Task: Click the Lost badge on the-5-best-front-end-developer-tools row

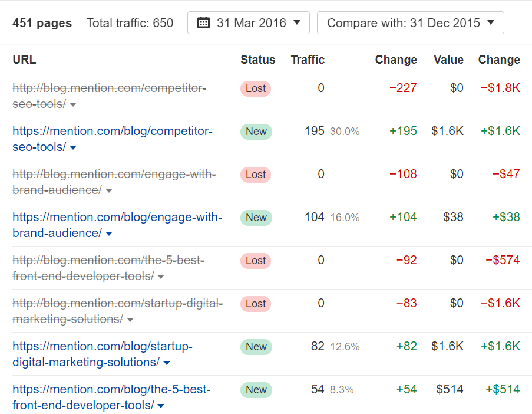Action: click(255, 261)
